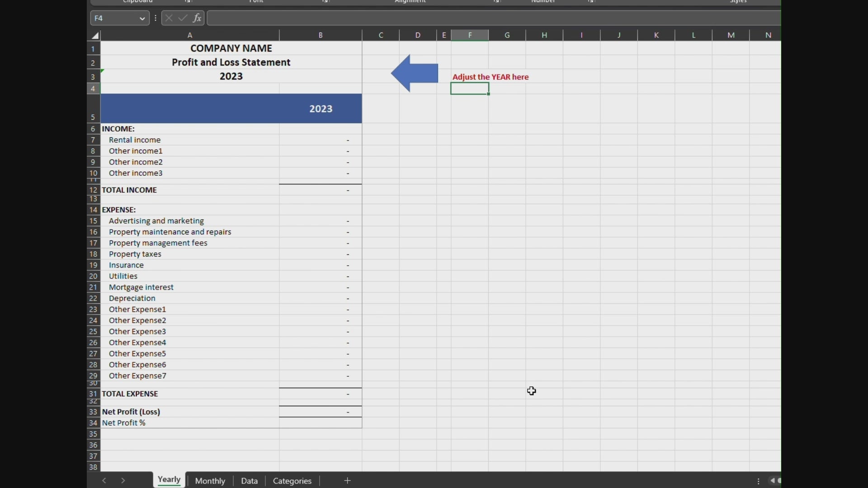
Task: Add a new sheet with the plus icon
Action: pos(347,481)
